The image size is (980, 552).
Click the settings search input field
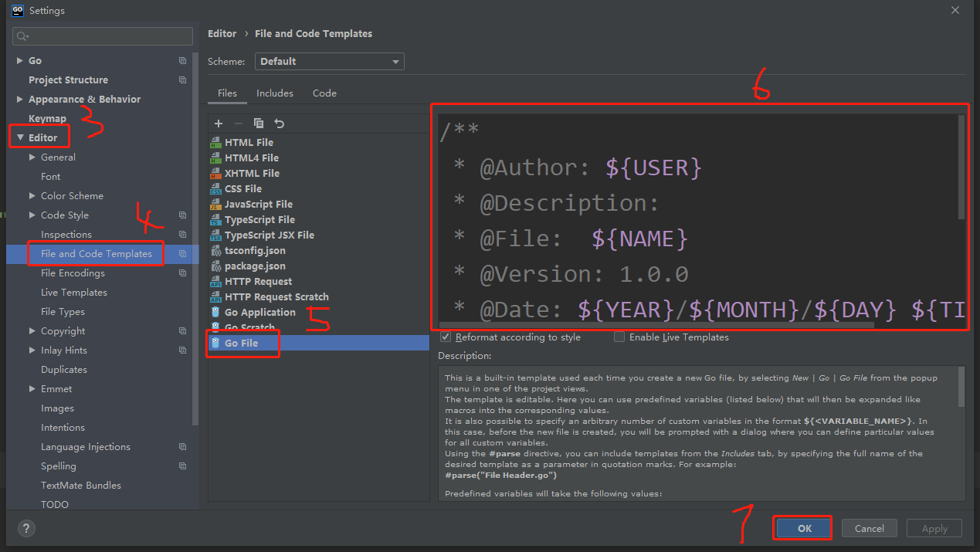point(103,36)
